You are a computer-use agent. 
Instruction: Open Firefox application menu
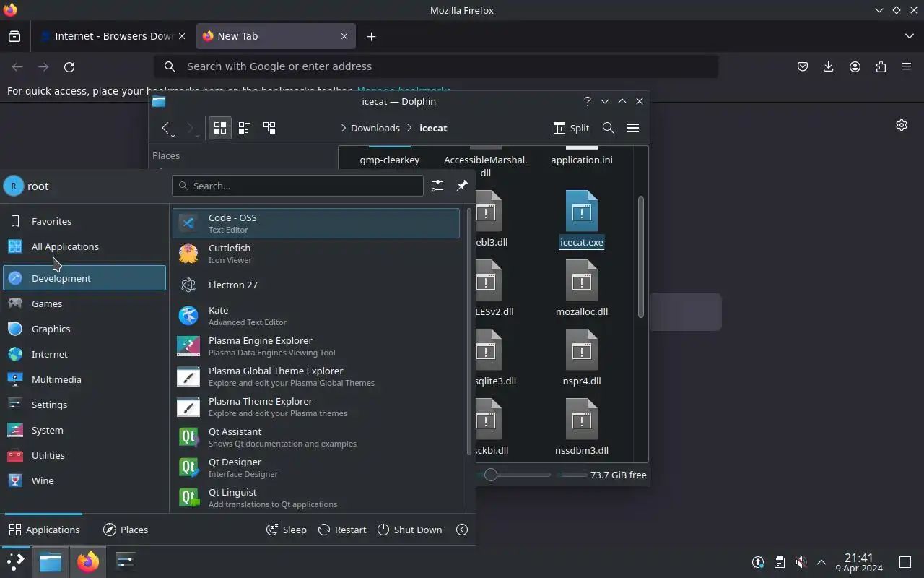pos(907,66)
